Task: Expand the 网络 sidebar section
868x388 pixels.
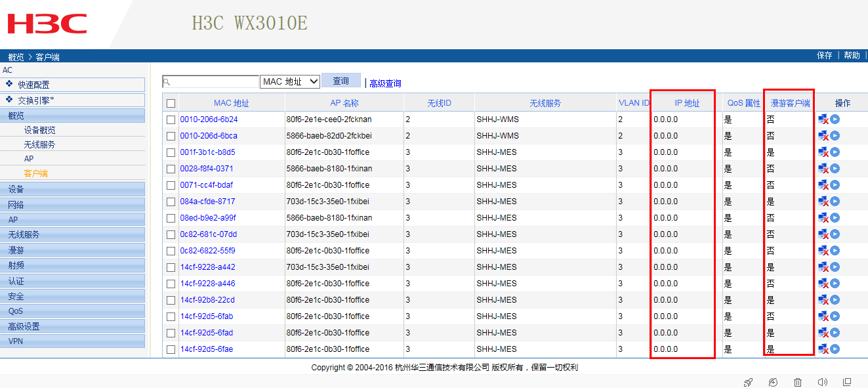Action: [72, 204]
